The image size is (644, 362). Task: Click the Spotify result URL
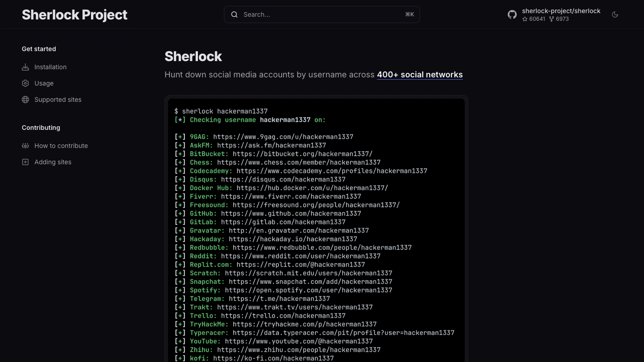[308, 290]
